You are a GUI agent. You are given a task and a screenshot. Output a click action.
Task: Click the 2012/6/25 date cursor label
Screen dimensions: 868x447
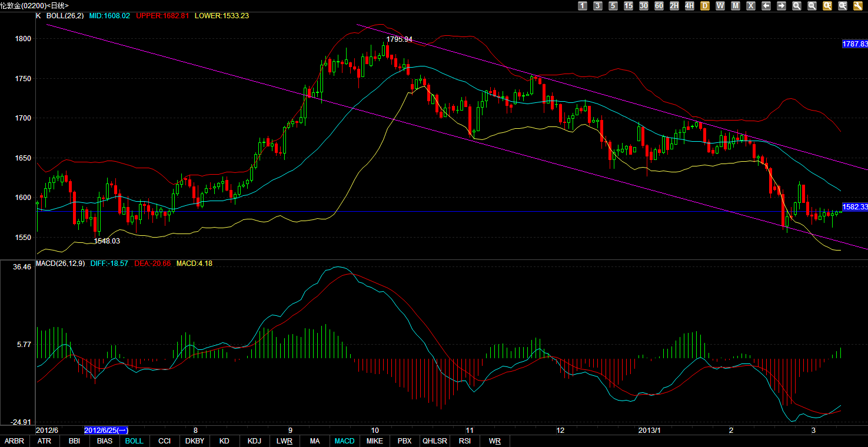[106, 431]
